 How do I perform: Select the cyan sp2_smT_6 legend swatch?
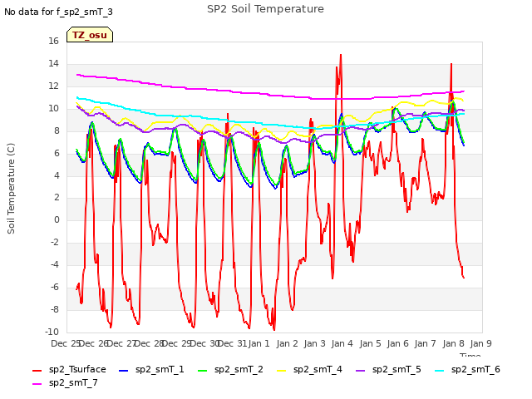[x=440, y=371]
